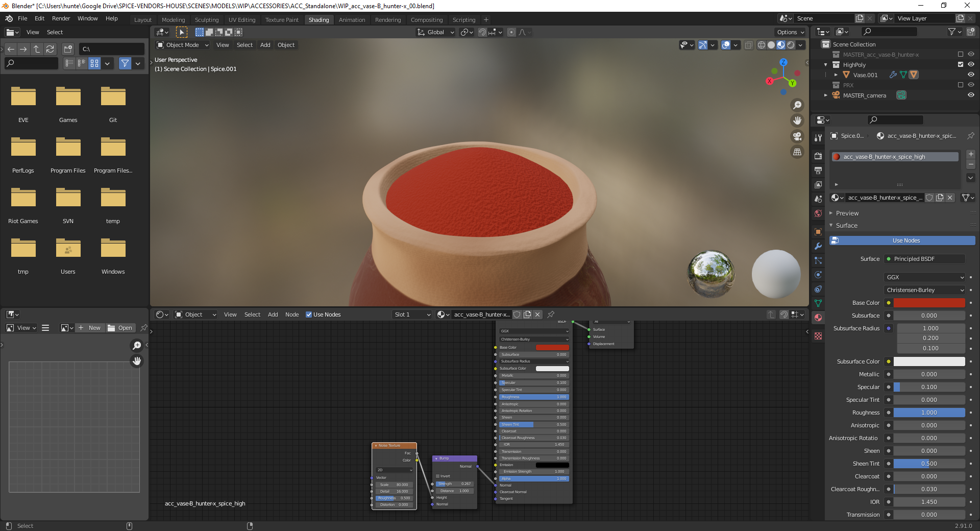The image size is (980, 531).
Task: Click the Use Nodes button in Surface panel
Action: [902, 240]
